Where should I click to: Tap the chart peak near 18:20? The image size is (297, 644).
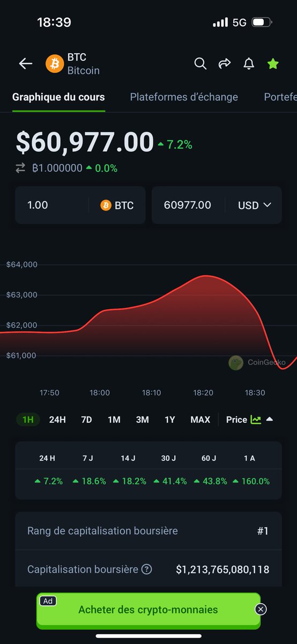point(206,276)
